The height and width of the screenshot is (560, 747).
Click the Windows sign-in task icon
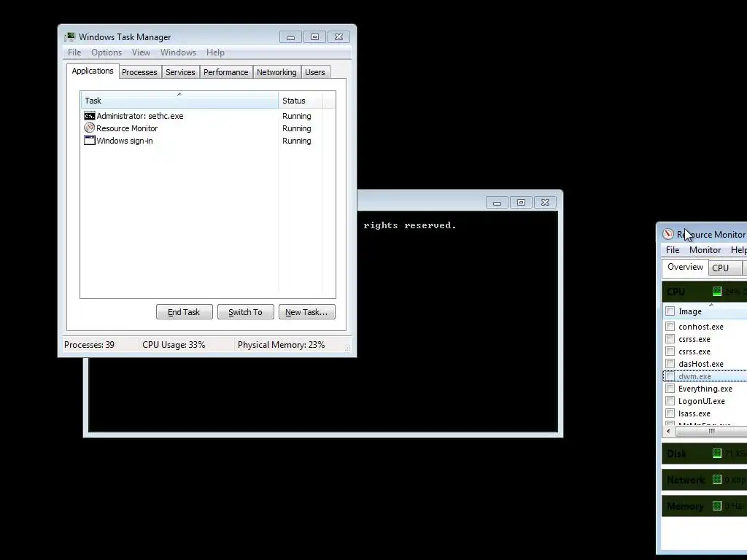tap(90, 140)
